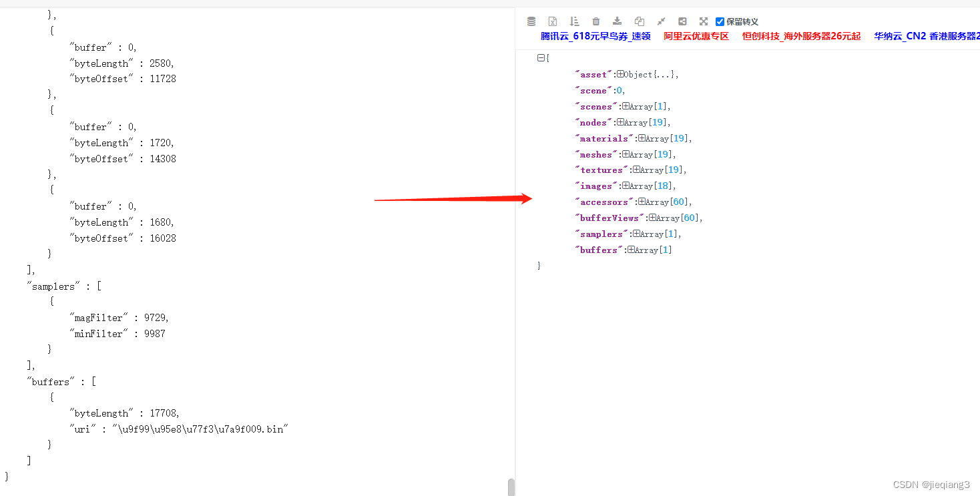Click the database stack icon in toolbar

(531, 21)
